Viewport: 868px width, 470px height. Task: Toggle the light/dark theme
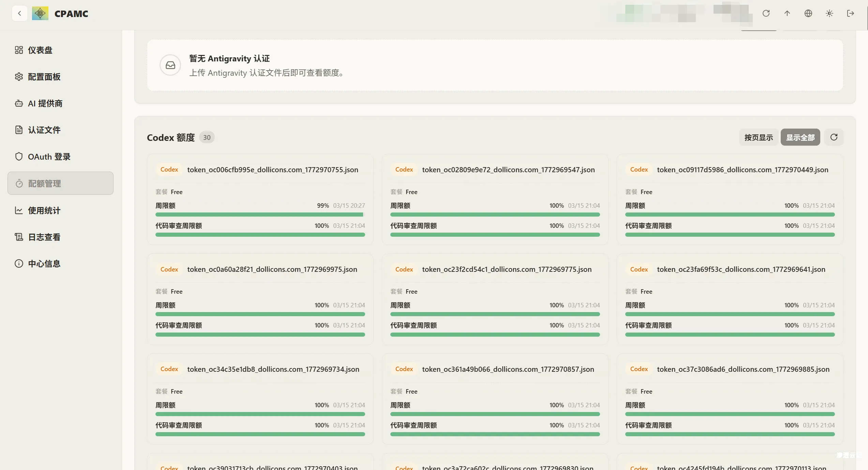click(829, 13)
